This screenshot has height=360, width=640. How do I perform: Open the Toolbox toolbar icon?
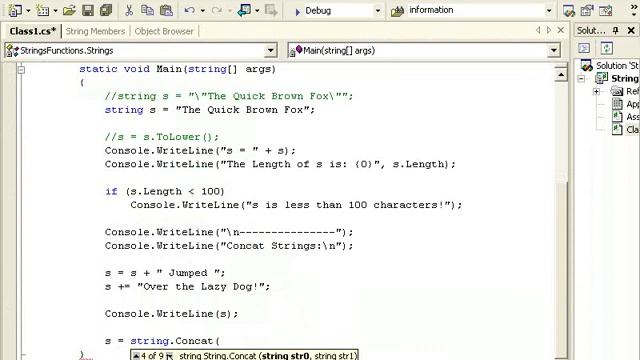click(606, 11)
